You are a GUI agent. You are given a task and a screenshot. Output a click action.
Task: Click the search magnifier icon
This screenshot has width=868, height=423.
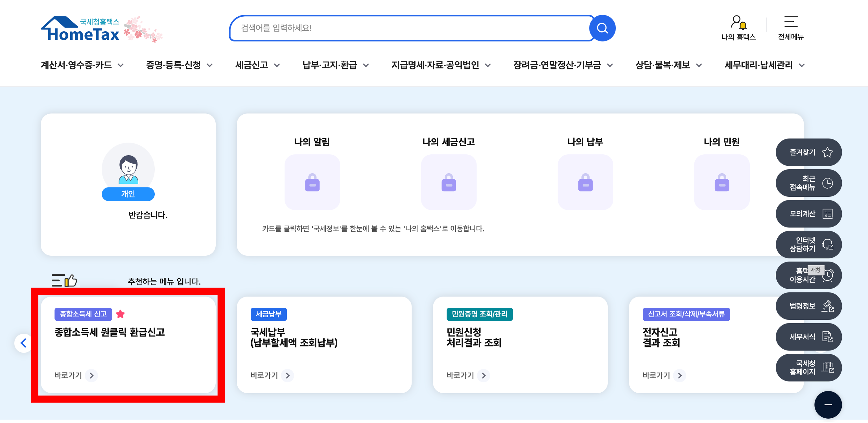click(x=602, y=28)
